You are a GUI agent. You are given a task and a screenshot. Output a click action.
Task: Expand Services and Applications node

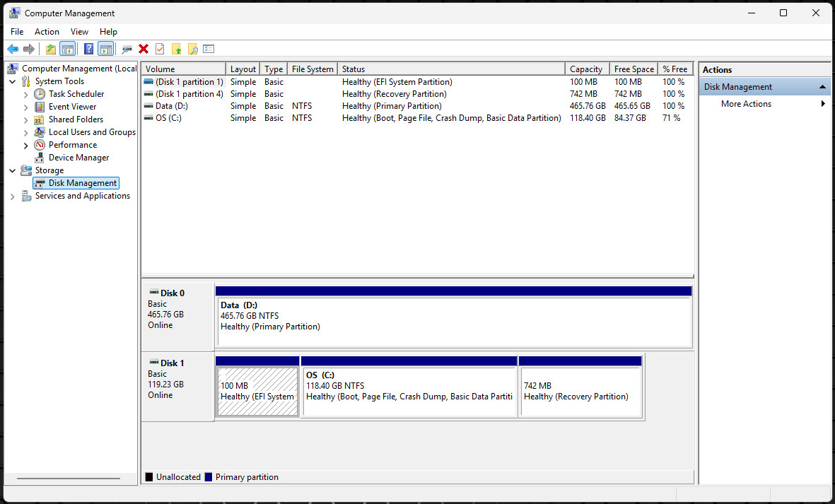point(13,197)
